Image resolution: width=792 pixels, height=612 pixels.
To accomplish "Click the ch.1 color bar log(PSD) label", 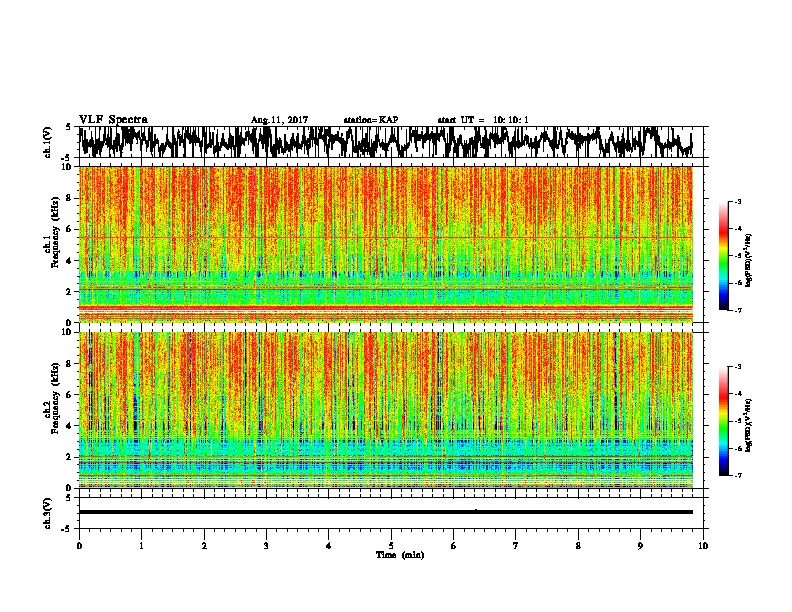I will 748,261.
